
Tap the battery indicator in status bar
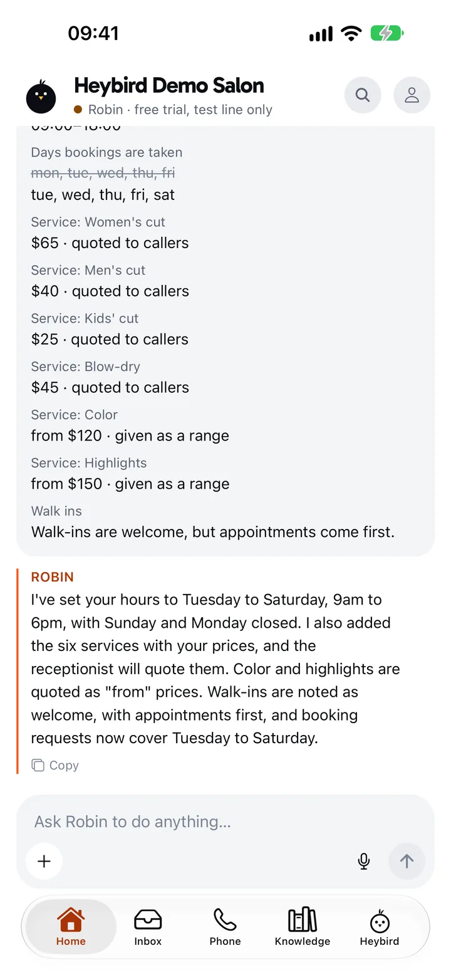point(387,33)
